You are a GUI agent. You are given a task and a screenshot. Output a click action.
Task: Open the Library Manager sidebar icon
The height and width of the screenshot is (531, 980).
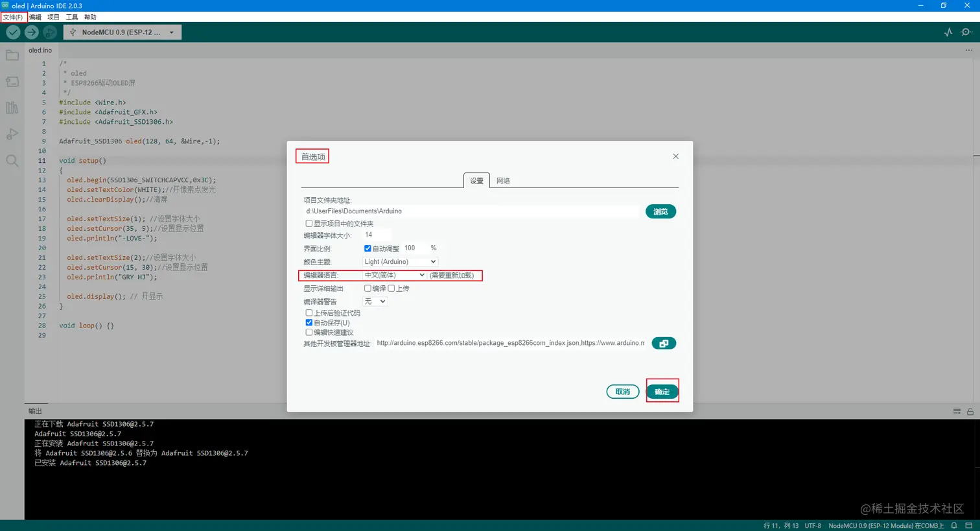pos(12,108)
